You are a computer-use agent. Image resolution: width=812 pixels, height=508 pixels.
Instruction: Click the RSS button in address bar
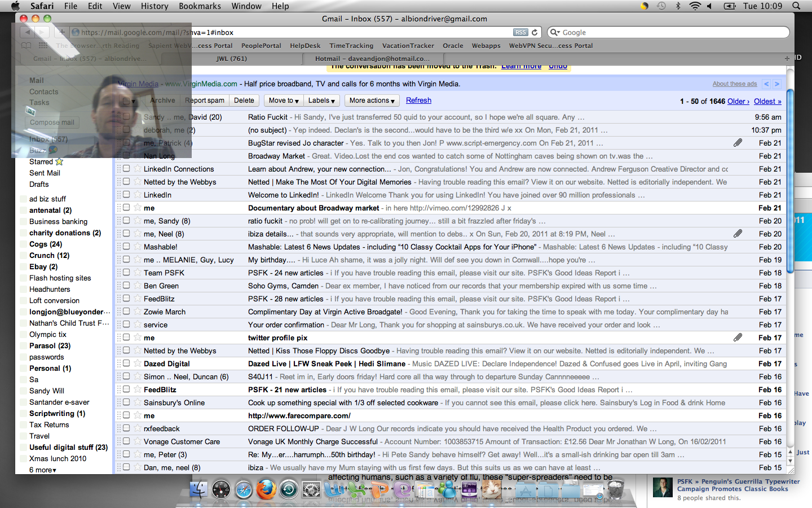[520, 32]
